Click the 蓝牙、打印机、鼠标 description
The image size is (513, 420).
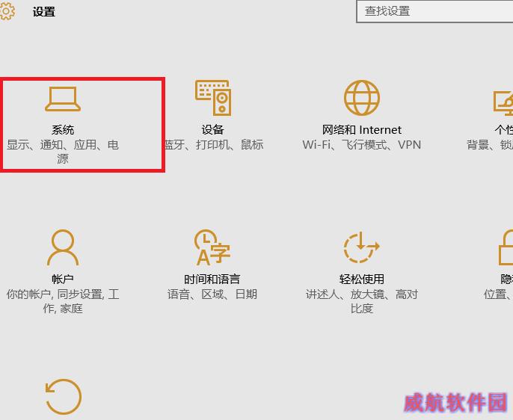[214, 144]
